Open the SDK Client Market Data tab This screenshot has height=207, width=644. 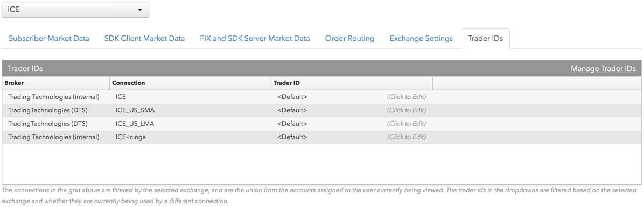pyautogui.click(x=144, y=39)
